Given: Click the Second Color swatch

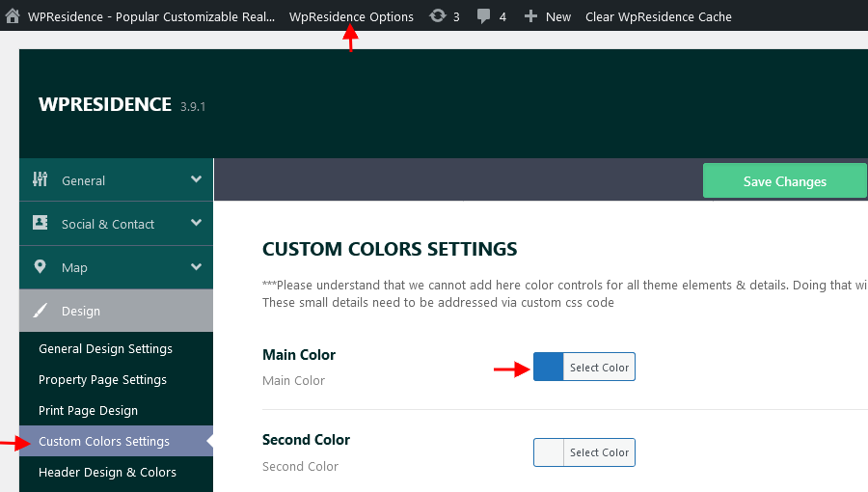Looking at the screenshot, I should coord(549,452).
